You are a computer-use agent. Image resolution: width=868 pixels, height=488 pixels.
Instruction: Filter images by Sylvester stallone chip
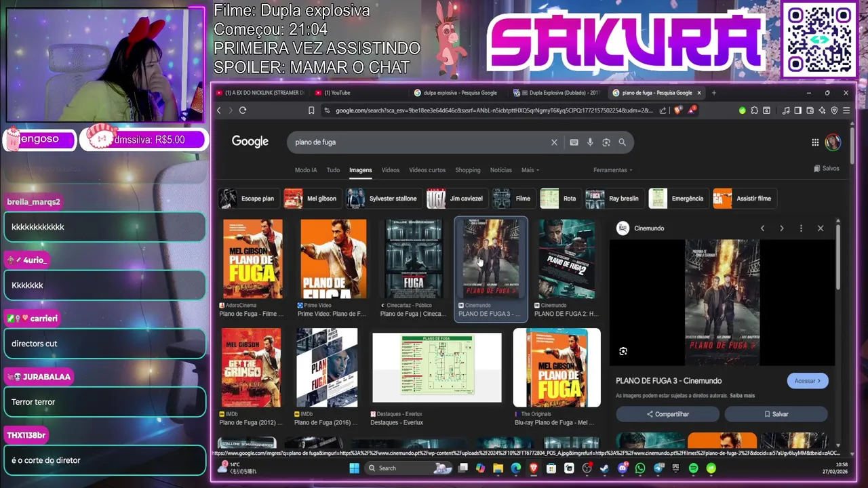coord(384,199)
